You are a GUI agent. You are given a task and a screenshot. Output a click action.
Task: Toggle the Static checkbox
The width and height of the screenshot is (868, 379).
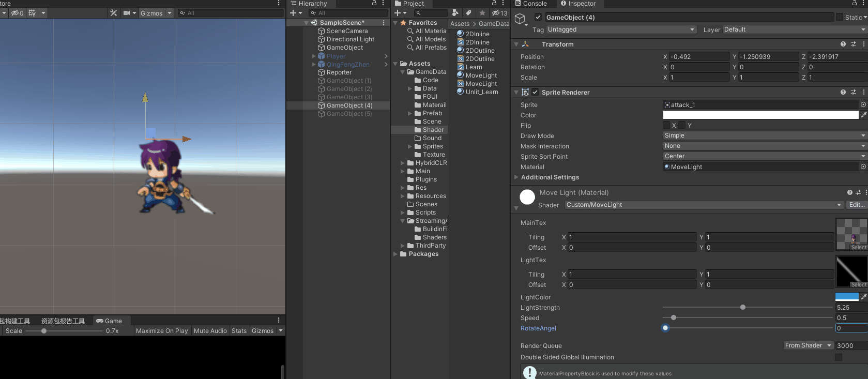click(x=840, y=17)
